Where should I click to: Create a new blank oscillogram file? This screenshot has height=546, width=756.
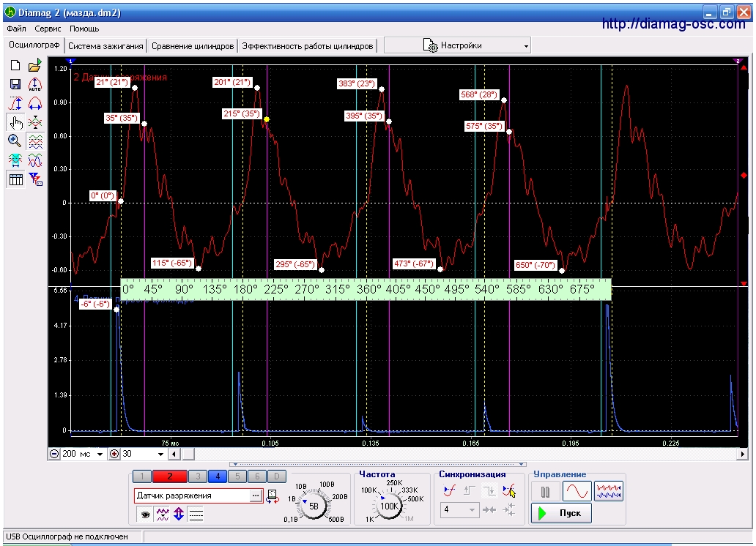point(15,66)
